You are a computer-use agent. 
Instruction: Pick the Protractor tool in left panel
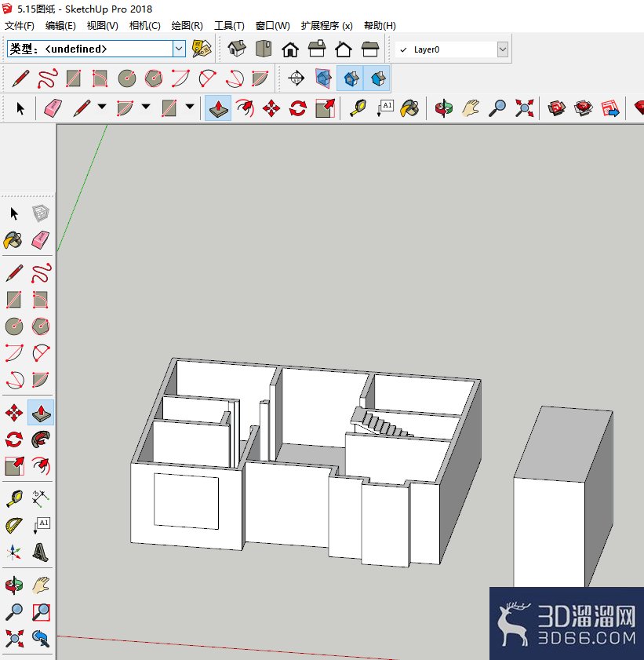[x=14, y=525]
